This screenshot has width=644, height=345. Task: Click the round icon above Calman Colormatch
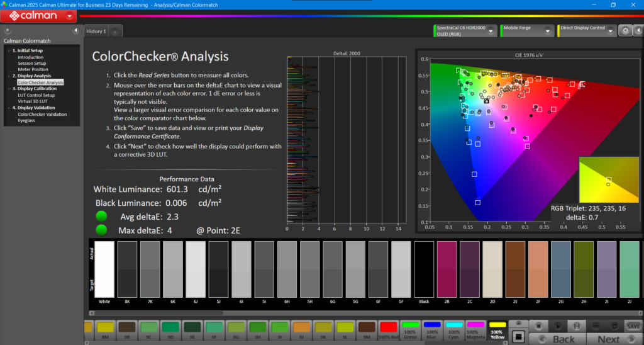tap(8, 30)
